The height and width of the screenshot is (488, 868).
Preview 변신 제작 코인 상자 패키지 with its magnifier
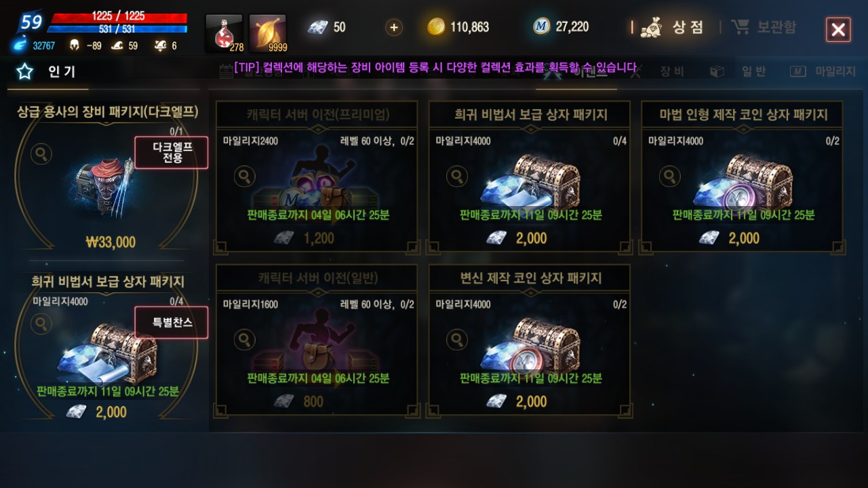[457, 340]
